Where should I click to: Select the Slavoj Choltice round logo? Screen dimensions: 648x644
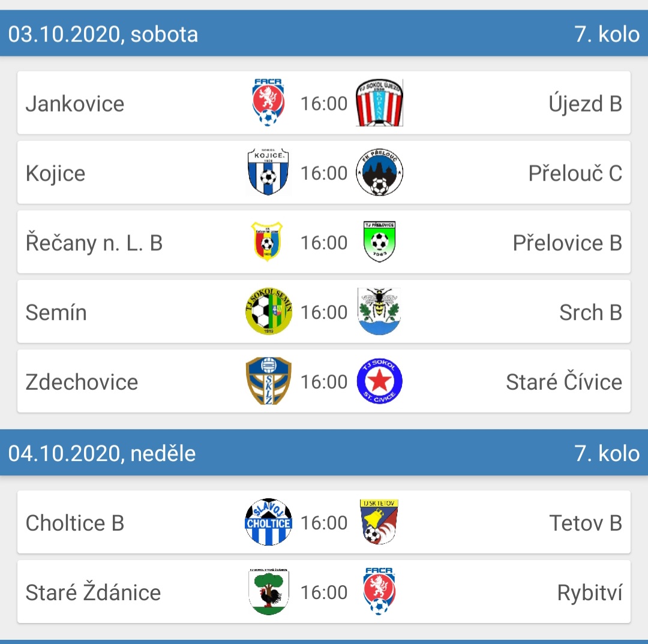tap(269, 522)
